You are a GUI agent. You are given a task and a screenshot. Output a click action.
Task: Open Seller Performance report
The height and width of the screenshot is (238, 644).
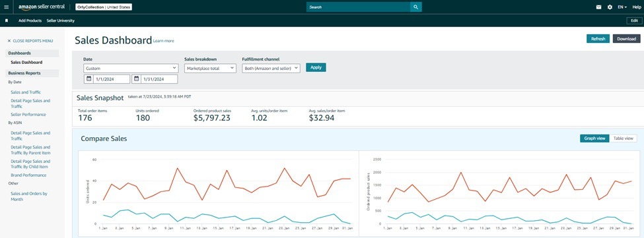tap(28, 114)
